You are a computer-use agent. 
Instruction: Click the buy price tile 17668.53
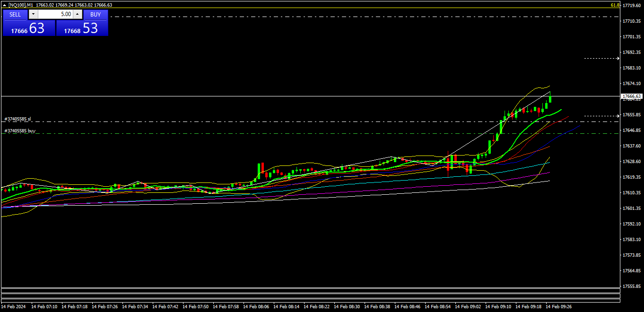pos(82,28)
